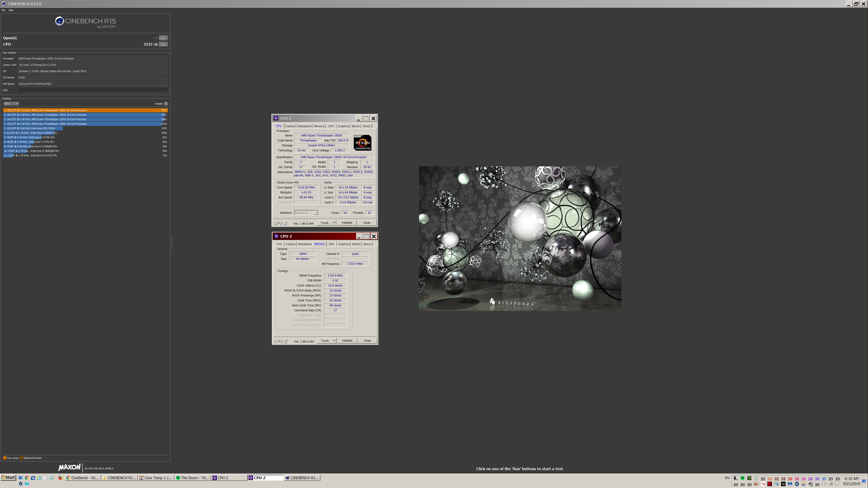Click Validate in upper CPU-Z window
This screenshot has width=868, height=488.
[347, 223]
